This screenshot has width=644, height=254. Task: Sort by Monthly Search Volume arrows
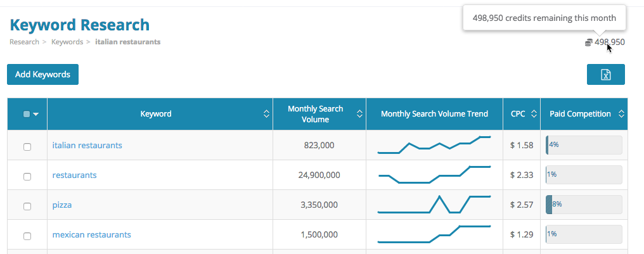pyautogui.click(x=359, y=114)
